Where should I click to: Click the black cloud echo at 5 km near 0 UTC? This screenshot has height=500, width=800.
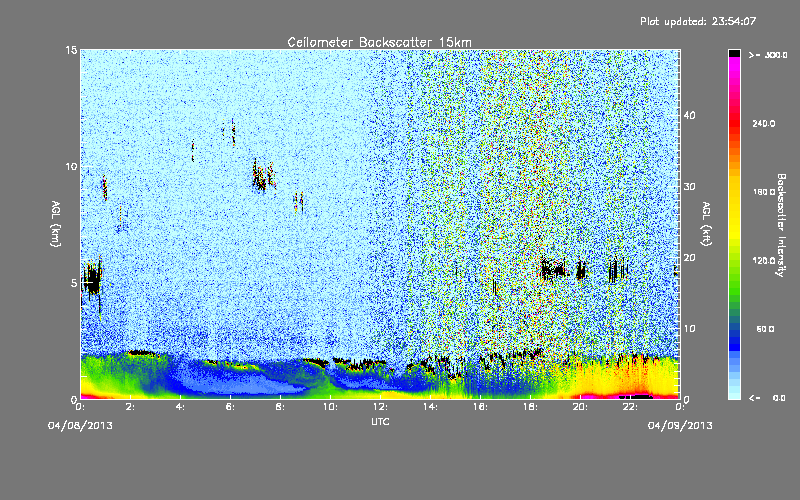point(93,281)
